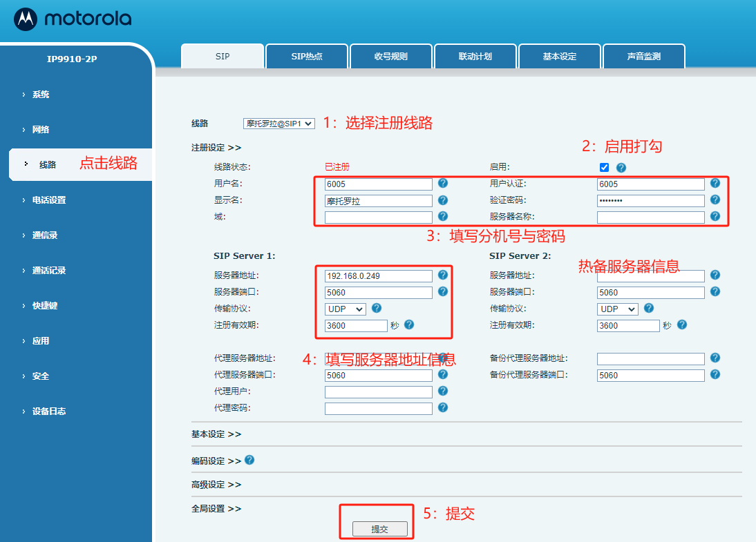Open 网络 in the sidebar
The width and height of the screenshot is (756, 542).
41,130
